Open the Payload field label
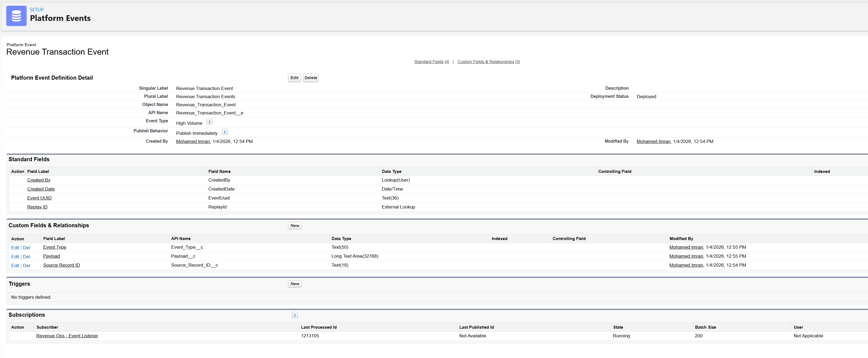The width and height of the screenshot is (868, 358). 52,257
